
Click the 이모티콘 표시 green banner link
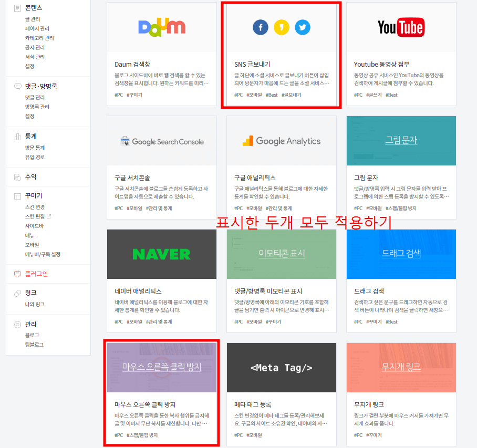(282, 253)
